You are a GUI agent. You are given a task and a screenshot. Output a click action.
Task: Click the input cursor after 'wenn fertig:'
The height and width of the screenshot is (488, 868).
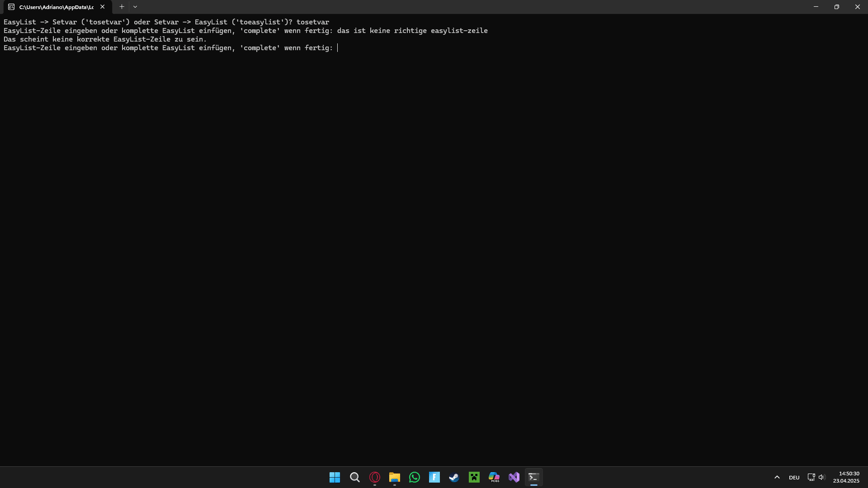(337, 48)
